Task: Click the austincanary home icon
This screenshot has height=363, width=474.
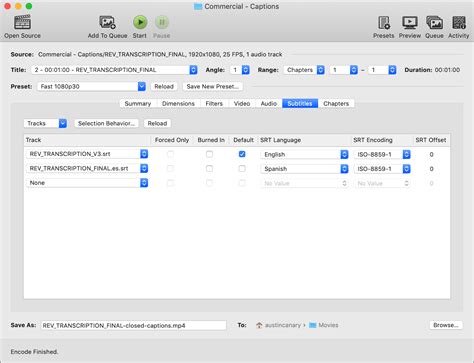Action: (x=259, y=325)
